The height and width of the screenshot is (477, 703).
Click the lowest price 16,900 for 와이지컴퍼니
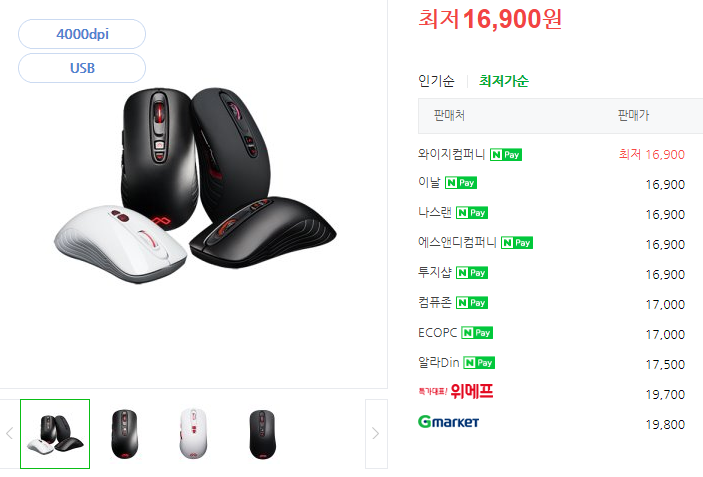(x=651, y=155)
